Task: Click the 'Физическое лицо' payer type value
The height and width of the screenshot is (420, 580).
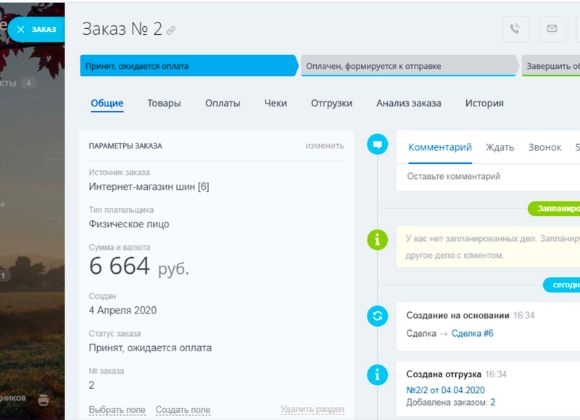Action: click(x=129, y=224)
